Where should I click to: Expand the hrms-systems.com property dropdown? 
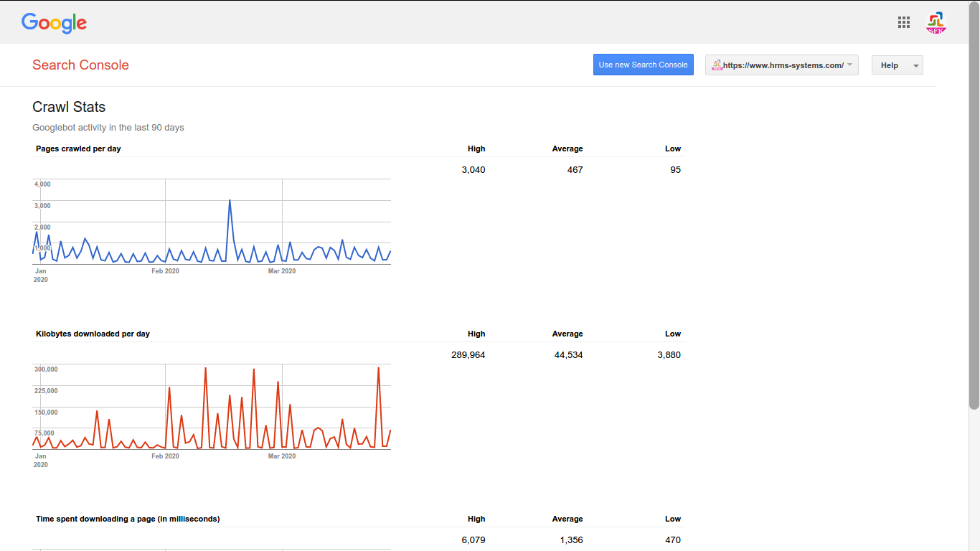coord(781,65)
